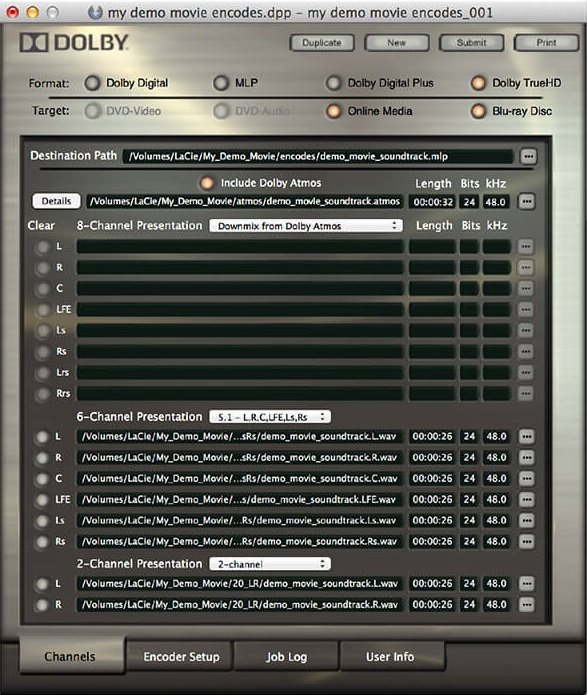Click 6-channel Ls.wav path field
This screenshot has width=587, height=695.
[240, 520]
